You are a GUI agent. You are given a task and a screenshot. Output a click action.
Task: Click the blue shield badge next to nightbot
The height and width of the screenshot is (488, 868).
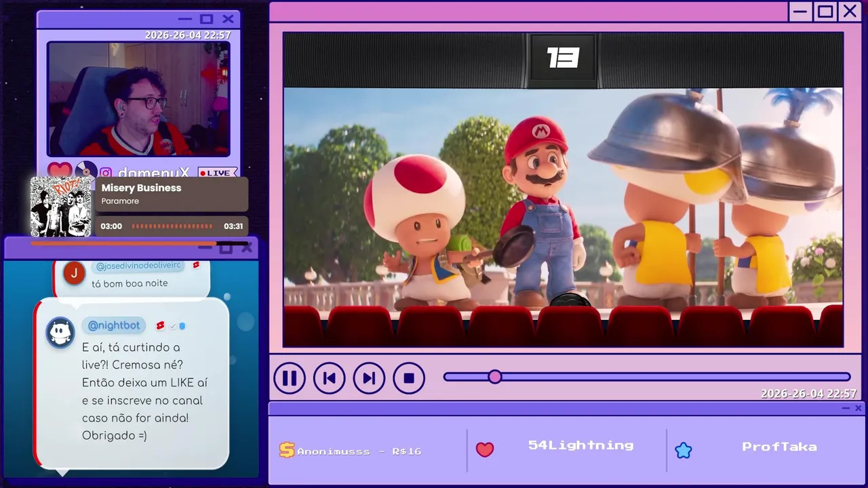(182, 326)
